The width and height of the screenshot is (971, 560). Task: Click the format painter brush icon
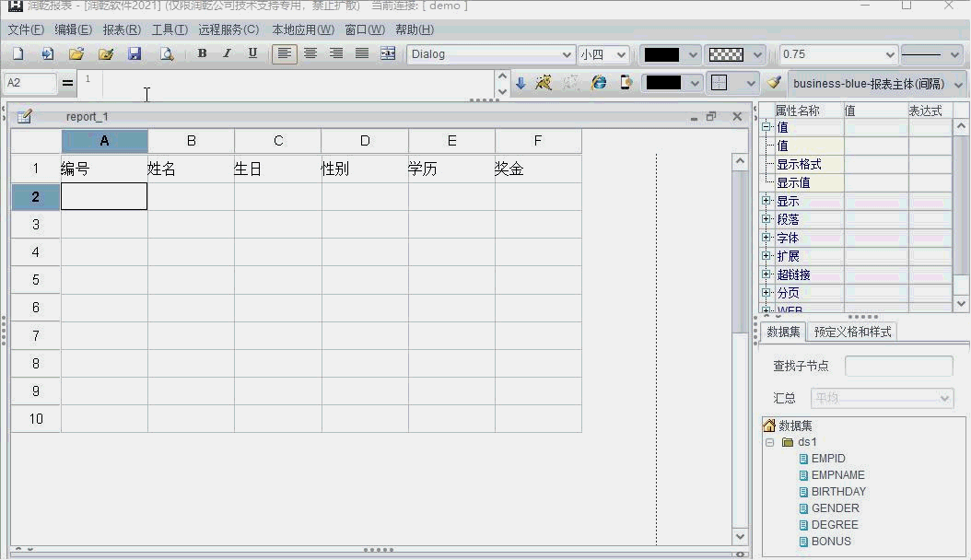774,83
